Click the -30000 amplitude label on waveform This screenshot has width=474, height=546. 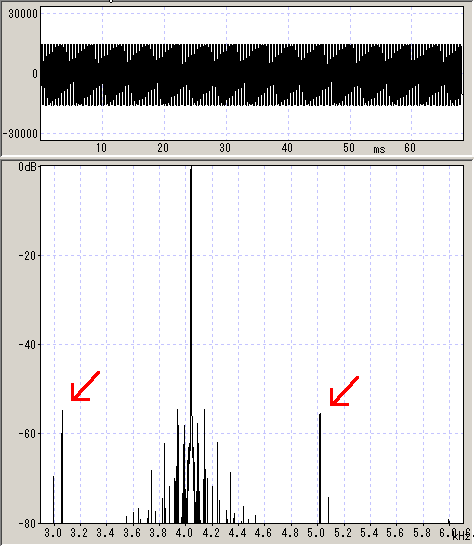point(20,134)
